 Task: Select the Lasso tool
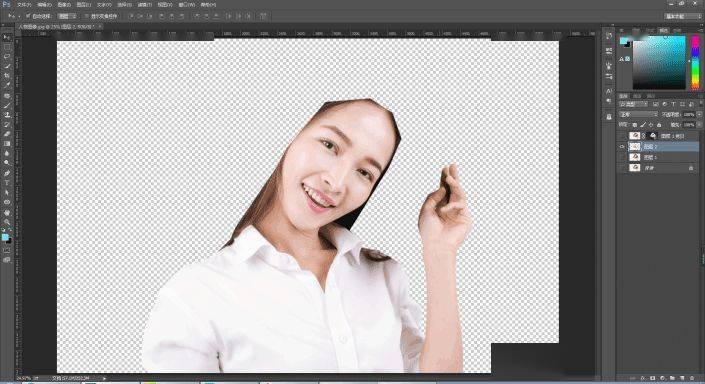click(7, 57)
